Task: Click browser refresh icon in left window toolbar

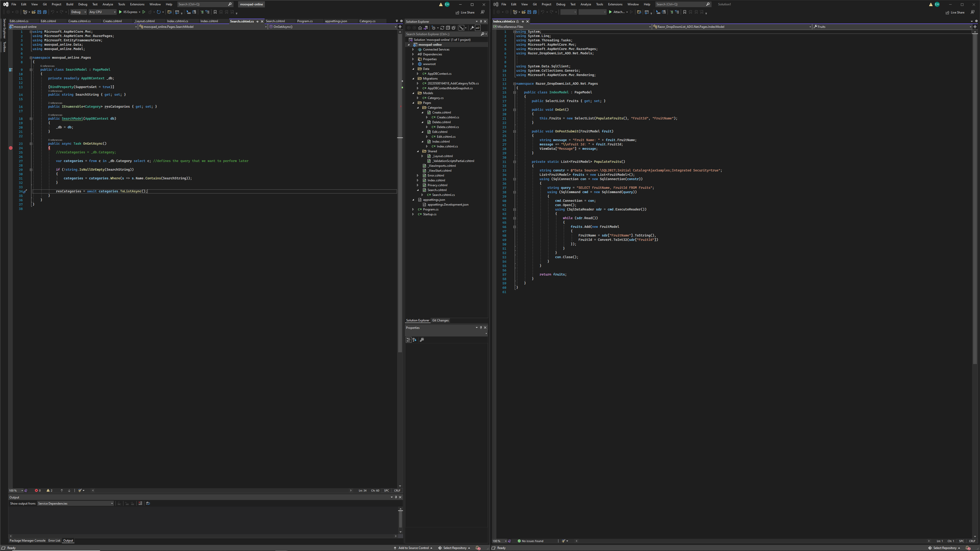Action: [159, 12]
